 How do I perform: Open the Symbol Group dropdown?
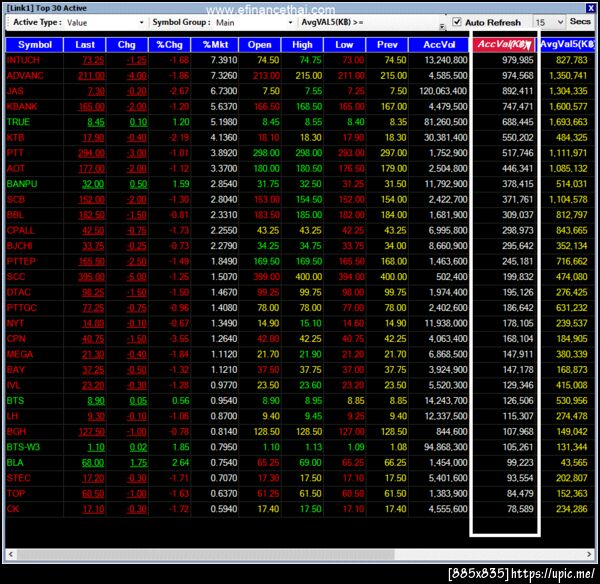point(290,23)
